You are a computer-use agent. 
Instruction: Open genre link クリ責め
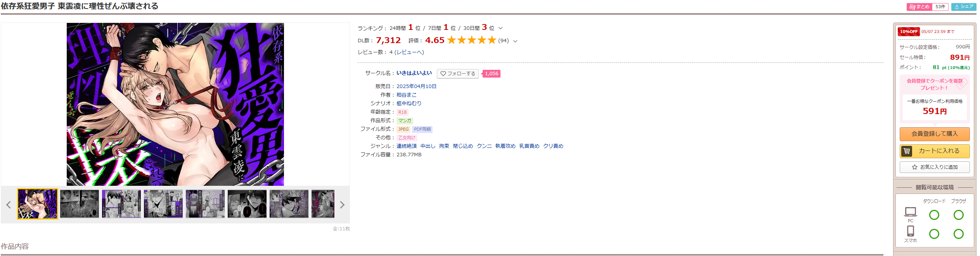click(x=553, y=146)
